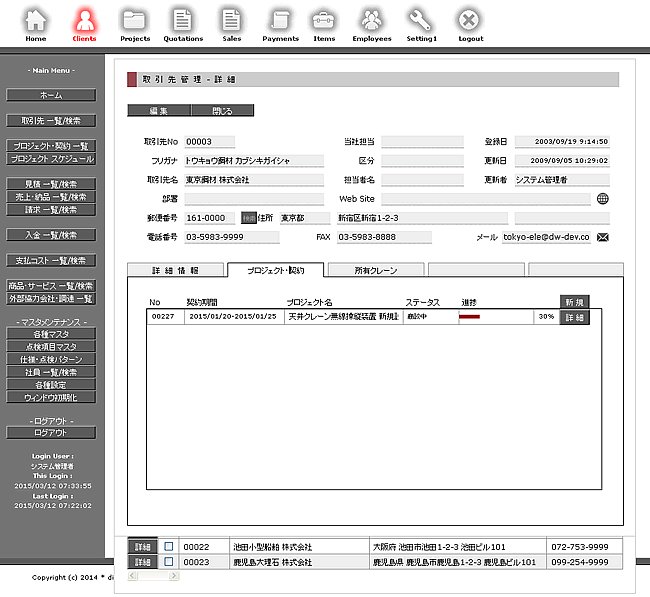
Task: Click the 郵便番号 field 161-0000
Action: pos(209,218)
